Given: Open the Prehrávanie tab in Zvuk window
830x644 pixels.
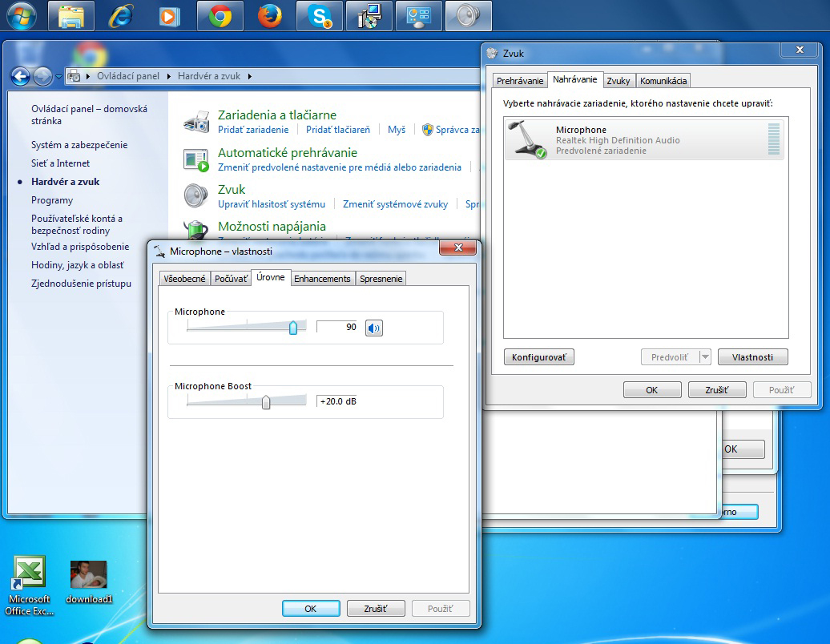Looking at the screenshot, I should [x=520, y=81].
